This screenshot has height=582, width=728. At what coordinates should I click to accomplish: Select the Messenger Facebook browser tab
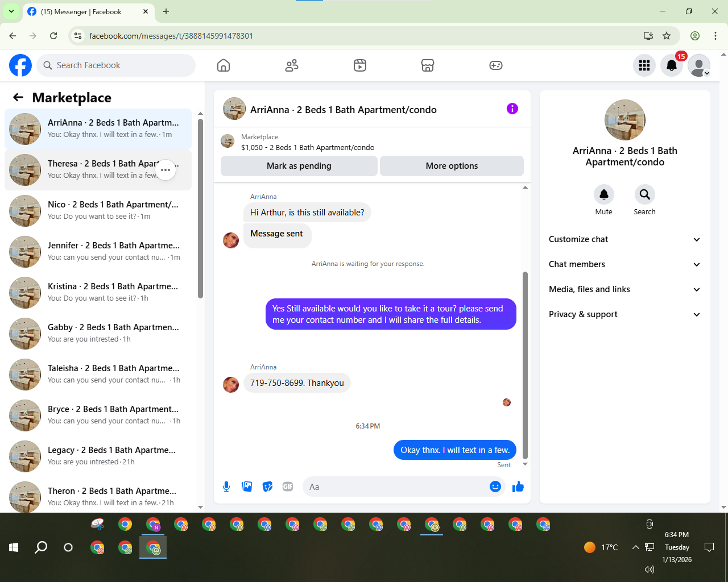click(x=88, y=11)
